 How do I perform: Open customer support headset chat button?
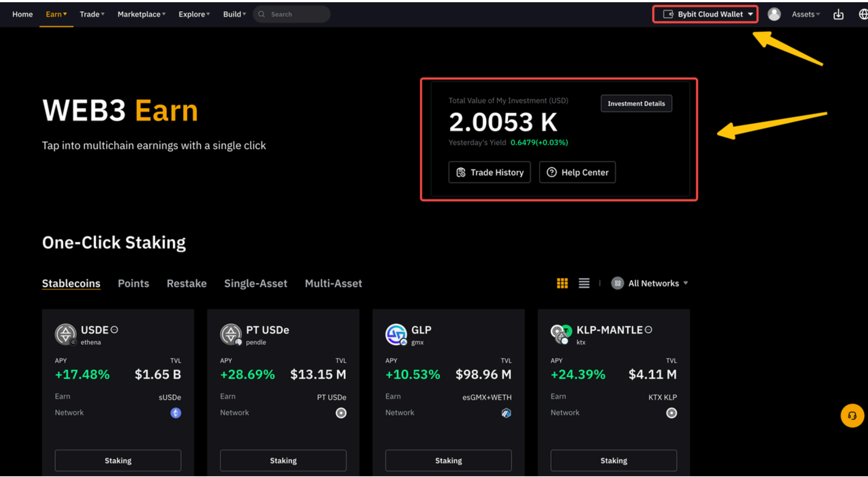pyautogui.click(x=852, y=416)
